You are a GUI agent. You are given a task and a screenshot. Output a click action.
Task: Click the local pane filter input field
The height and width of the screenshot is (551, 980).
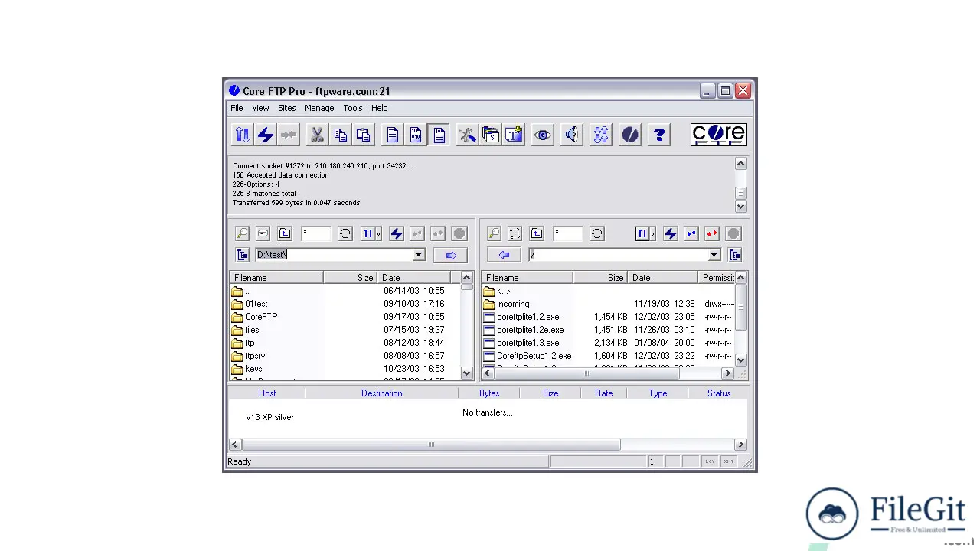coord(315,233)
